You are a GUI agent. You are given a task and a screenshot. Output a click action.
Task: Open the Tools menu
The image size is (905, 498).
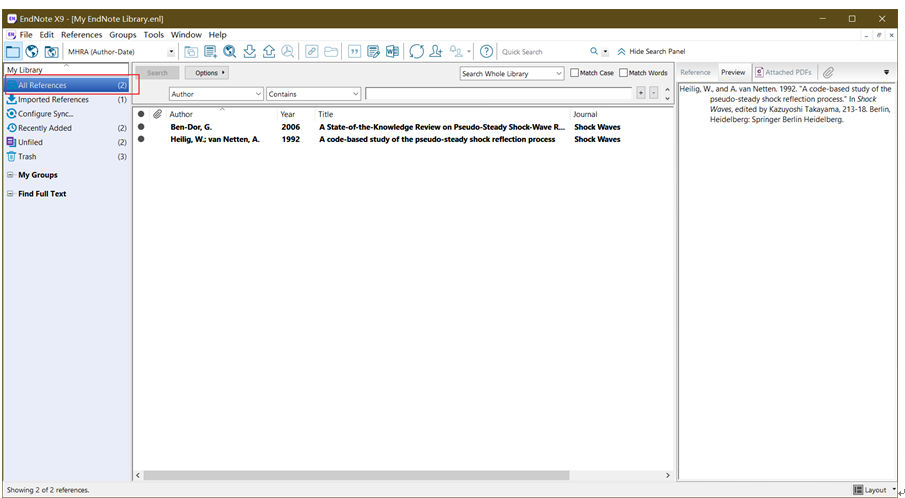[x=154, y=35]
